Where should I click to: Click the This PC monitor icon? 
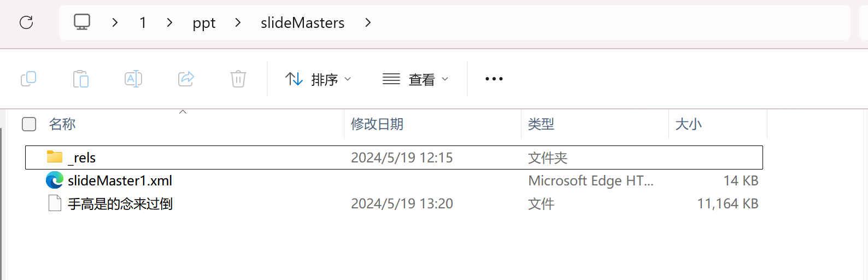pos(82,22)
